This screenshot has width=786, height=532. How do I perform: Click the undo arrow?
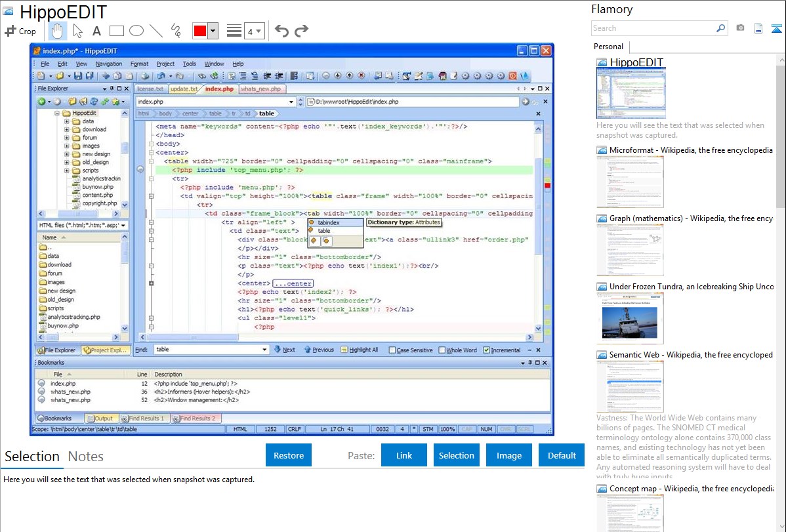pos(281,31)
